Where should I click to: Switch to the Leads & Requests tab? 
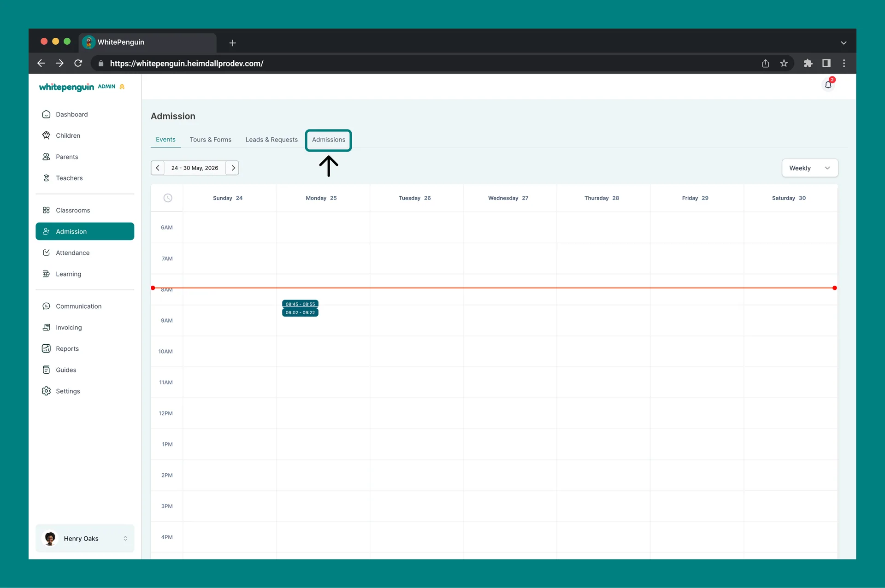(271, 140)
